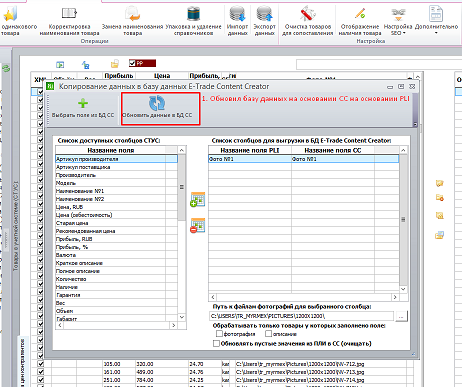The height and width of the screenshot is (387, 462).
Task: Open Упаковка и удаление справочников tool
Action: [193, 21]
